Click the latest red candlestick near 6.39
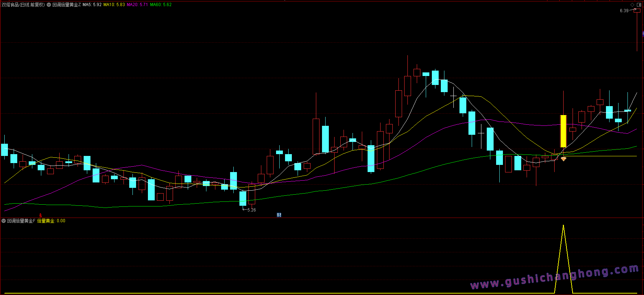The height and width of the screenshot is (295, 644). [637, 11]
